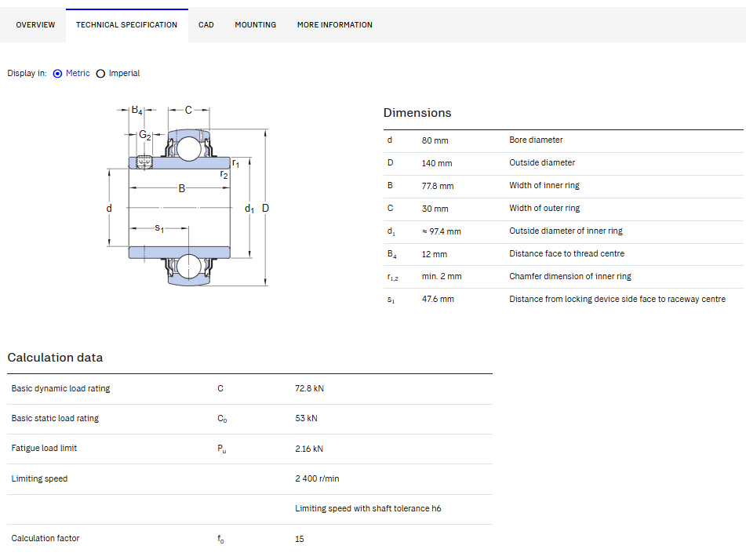Image resolution: width=746 pixels, height=560 pixels.
Task: Click the Pu symbol in Calculation data
Action: [x=221, y=449]
